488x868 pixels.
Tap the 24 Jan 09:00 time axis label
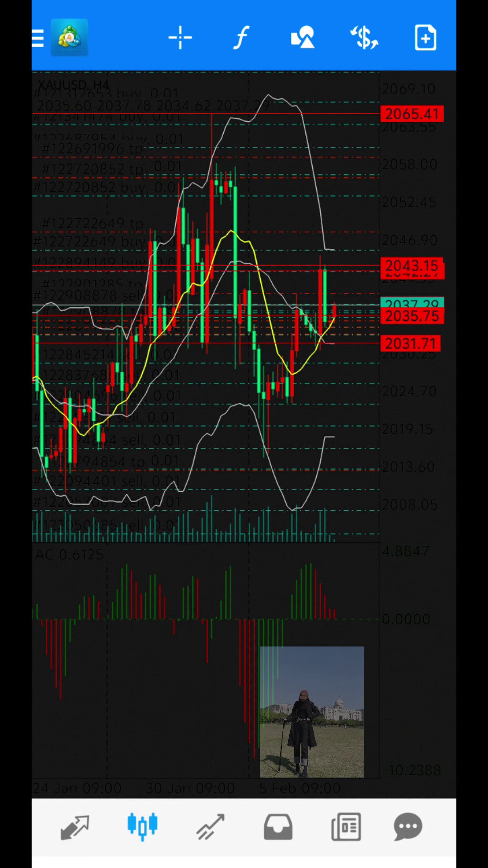point(77,788)
